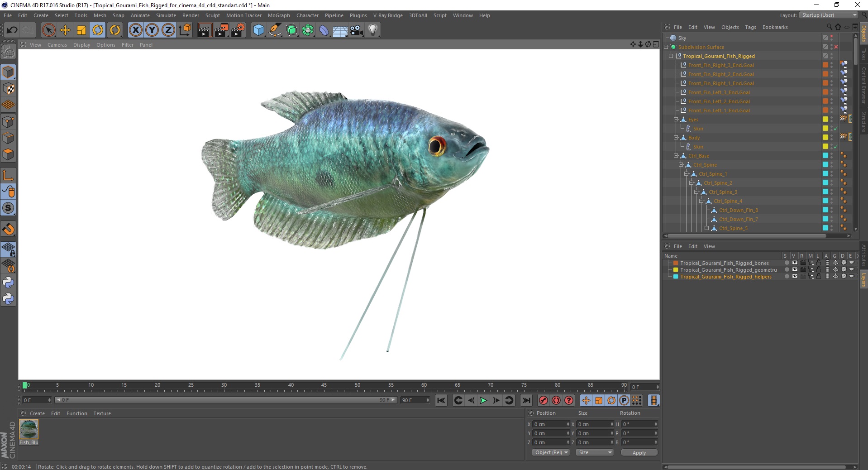Open the Layout Startup dropdown

[x=828, y=15]
